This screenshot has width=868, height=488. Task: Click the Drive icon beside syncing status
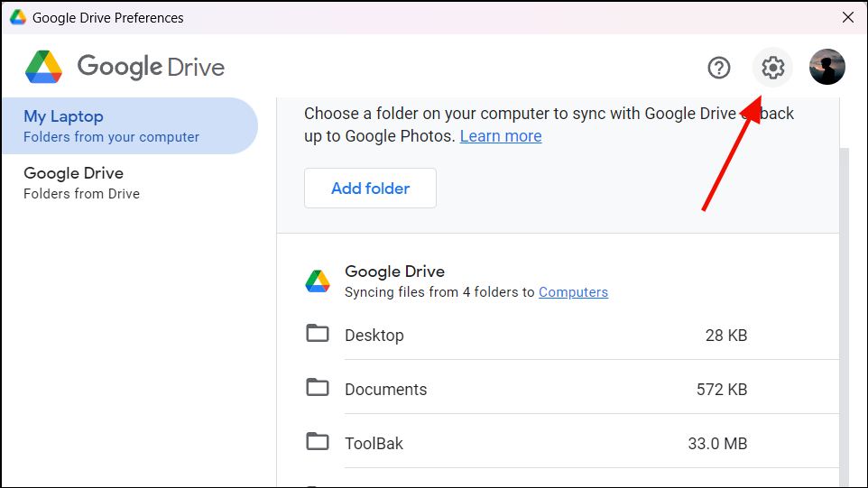(318, 281)
